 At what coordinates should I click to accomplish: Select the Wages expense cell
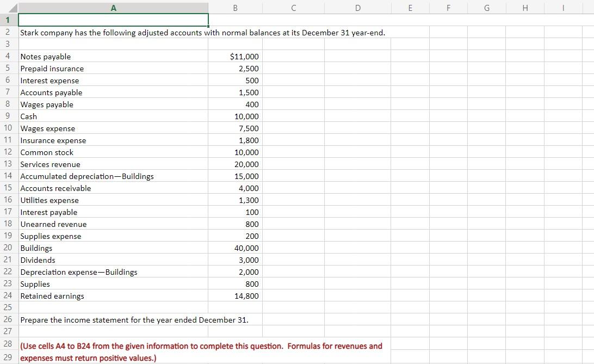113,128
